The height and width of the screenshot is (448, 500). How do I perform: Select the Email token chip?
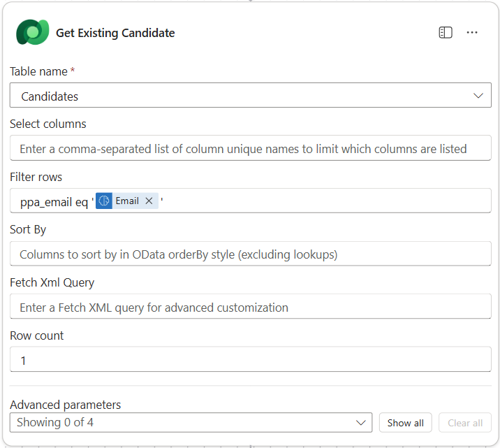(x=126, y=201)
